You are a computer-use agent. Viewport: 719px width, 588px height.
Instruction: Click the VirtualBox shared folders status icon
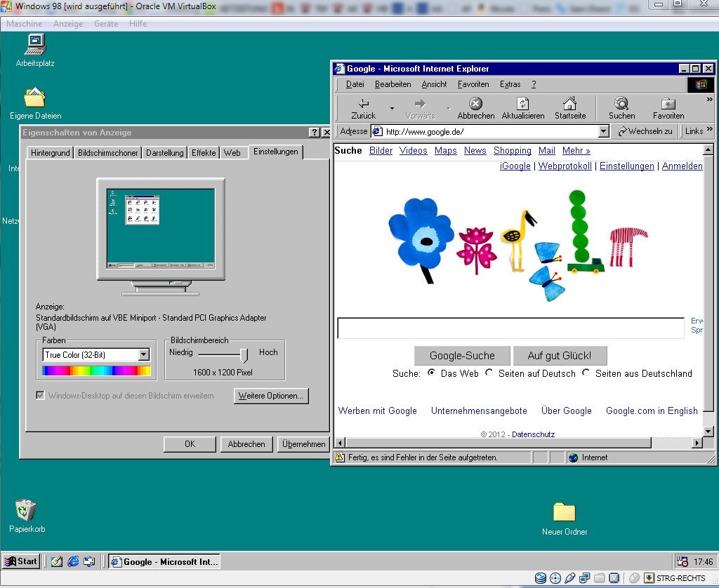tap(600, 578)
